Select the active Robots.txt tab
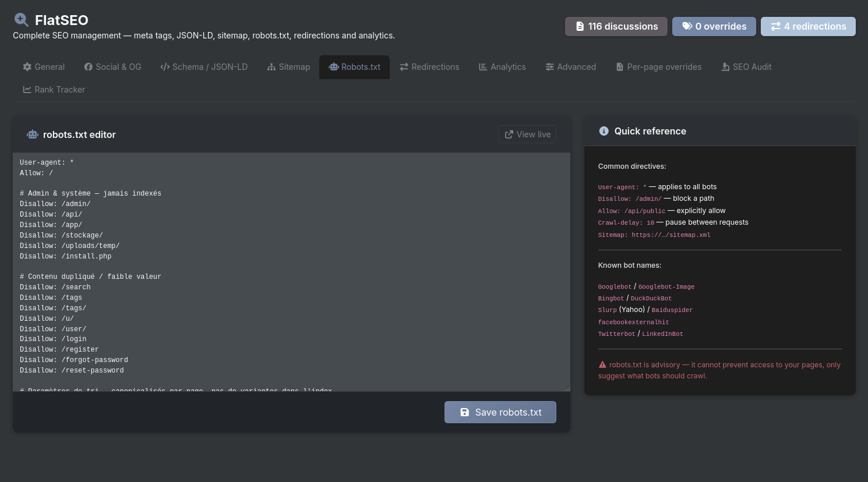Viewport: 868px width, 482px height. [x=354, y=67]
